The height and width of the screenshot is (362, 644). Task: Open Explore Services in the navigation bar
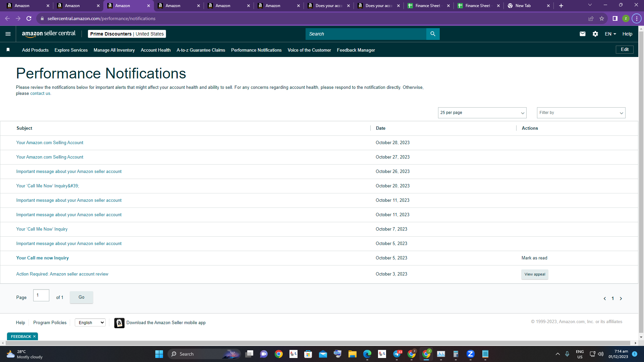pyautogui.click(x=71, y=50)
